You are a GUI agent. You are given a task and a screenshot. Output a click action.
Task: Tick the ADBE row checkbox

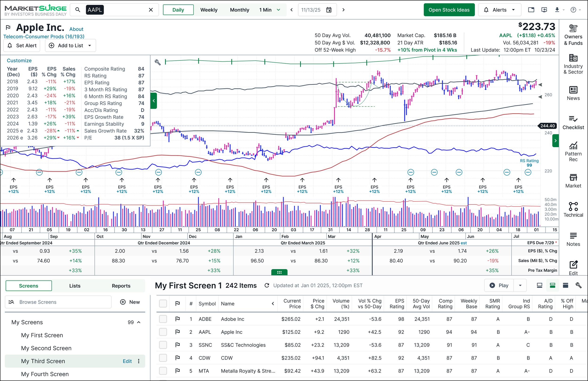(163, 319)
